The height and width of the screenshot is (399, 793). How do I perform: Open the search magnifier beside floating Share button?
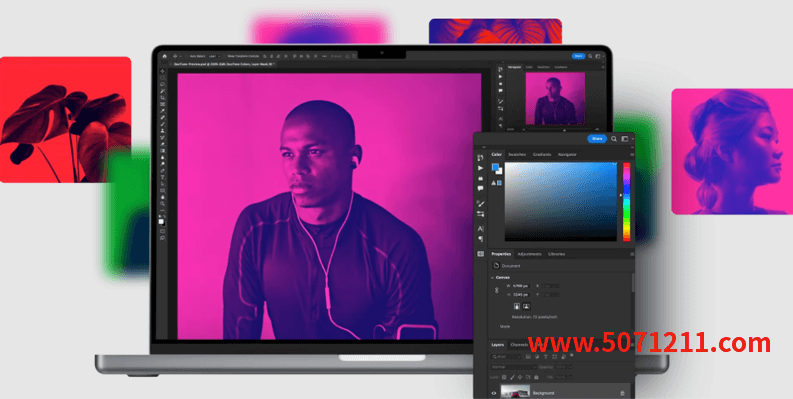pos(614,139)
